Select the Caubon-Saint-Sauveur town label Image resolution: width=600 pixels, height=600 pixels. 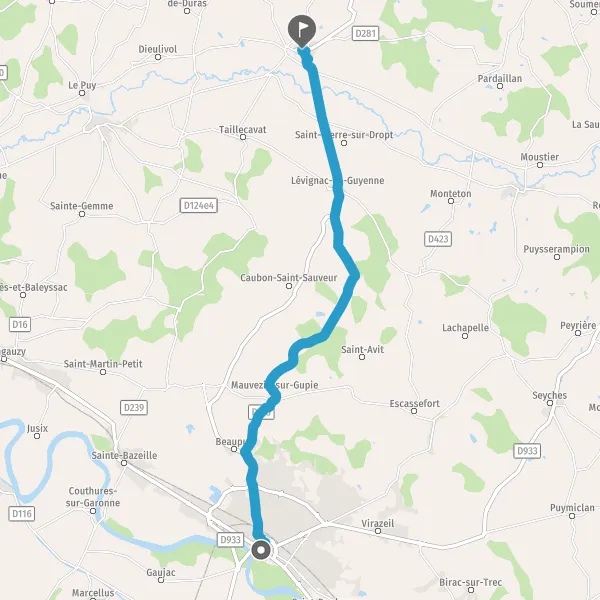pyautogui.click(x=289, y=277)
